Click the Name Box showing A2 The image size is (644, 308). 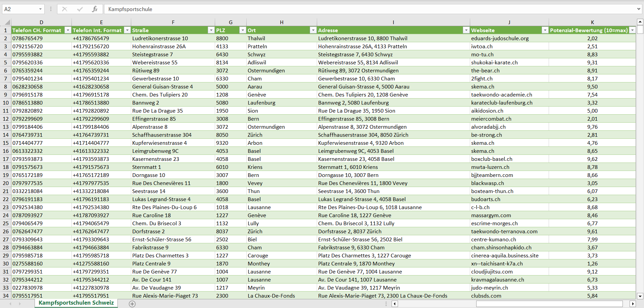(x=19, y=9)
